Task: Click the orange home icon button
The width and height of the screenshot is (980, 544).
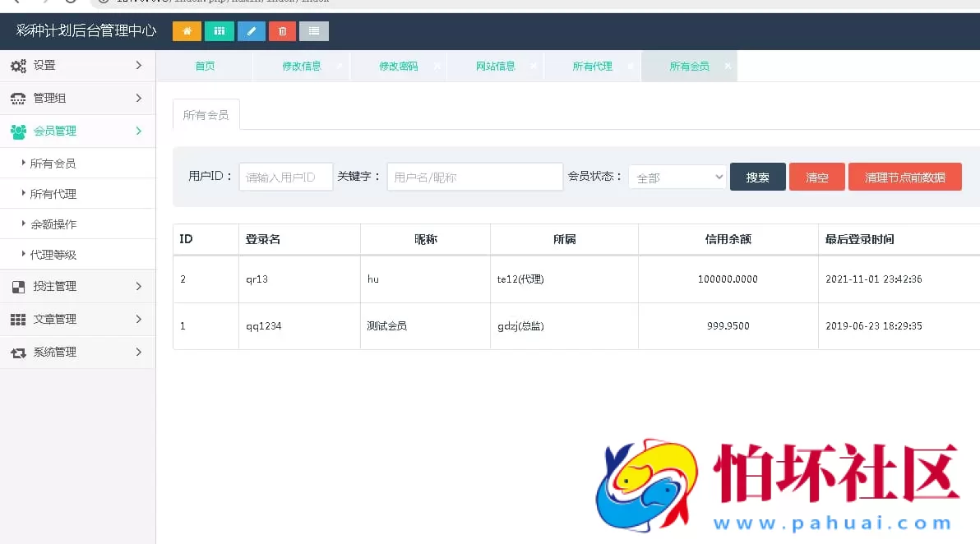Action: (x=187, y=31)
